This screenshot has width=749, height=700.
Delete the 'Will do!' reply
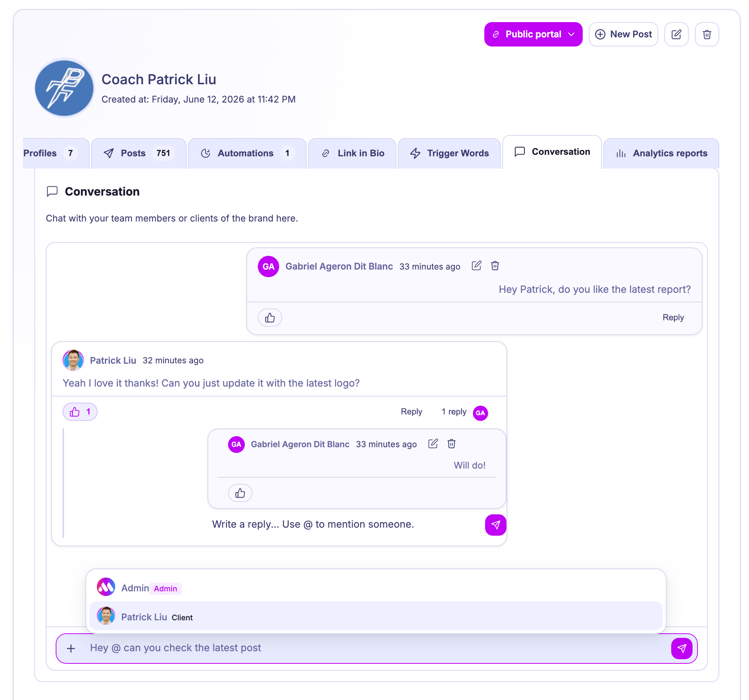point(452,444)
